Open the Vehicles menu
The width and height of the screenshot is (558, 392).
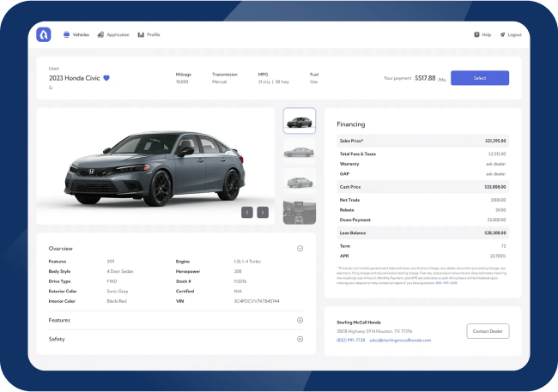(x=76, y=34)
